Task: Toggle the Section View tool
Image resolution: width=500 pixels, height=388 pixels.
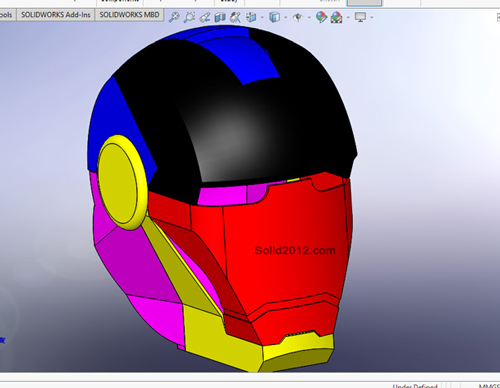Action: [220, 17]
